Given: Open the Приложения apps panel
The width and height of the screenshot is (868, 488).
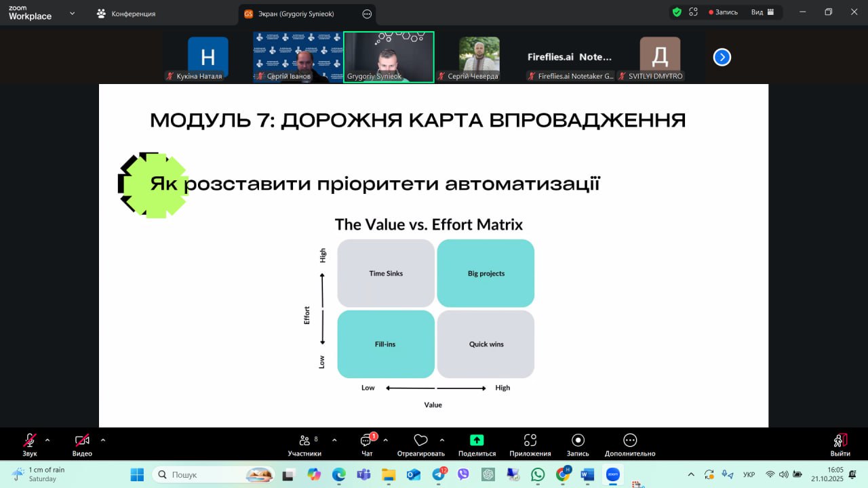Looking at the screenshot, I should [530, 444].
